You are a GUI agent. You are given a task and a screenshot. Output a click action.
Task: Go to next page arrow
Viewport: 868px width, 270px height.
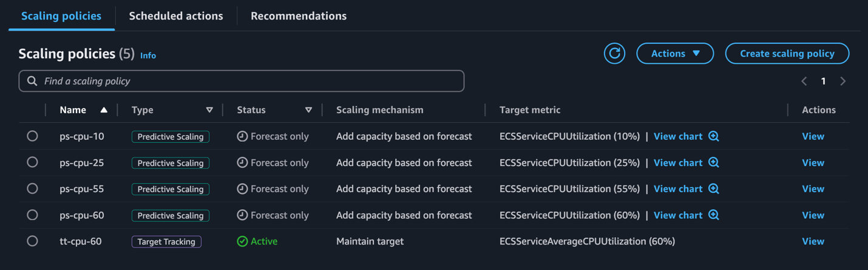click(x=843, y=81)
